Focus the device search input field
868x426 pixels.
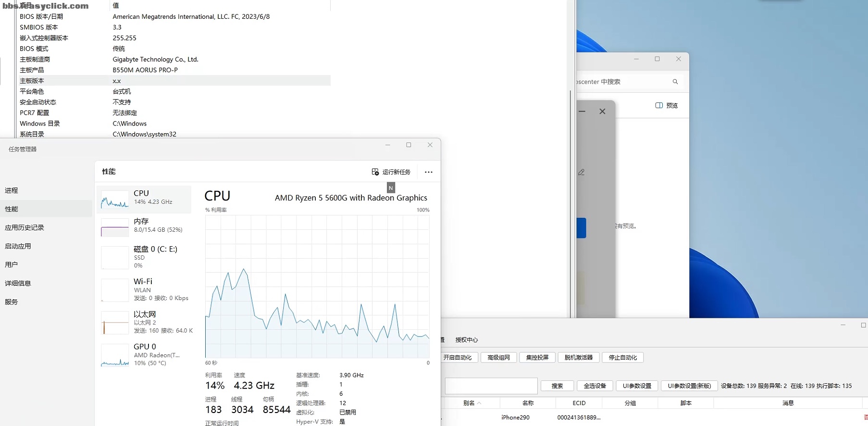pyautogui.click(x=491, y=386)
